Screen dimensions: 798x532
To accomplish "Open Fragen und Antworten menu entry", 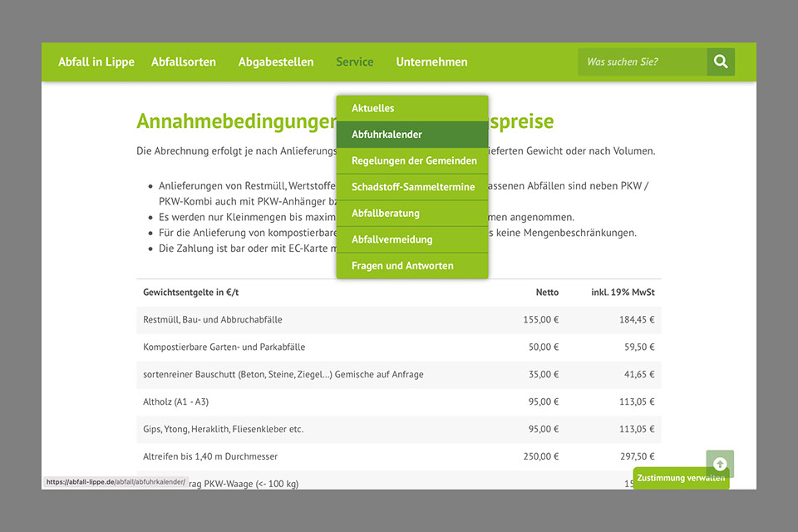I will point(402,266).
